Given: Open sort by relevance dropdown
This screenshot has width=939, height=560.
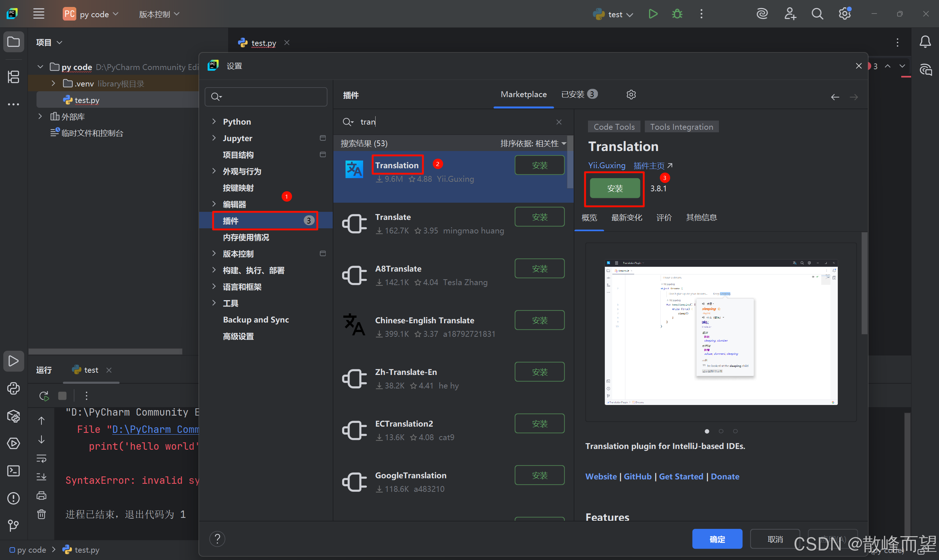Looking at the screenshot, I should (533, 143).
